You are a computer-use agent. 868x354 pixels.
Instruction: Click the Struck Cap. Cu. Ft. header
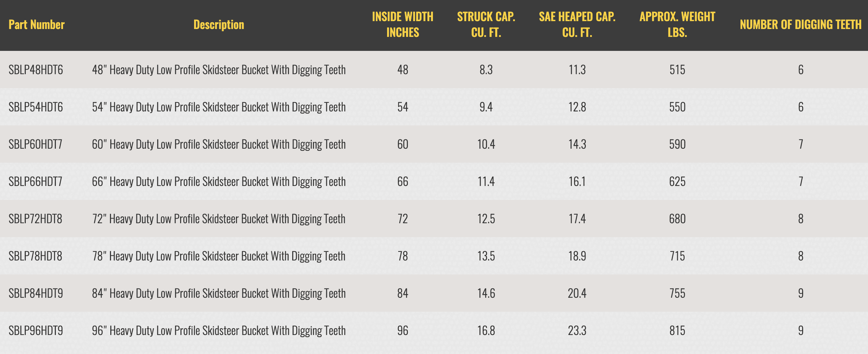click(x=486, y=25)
